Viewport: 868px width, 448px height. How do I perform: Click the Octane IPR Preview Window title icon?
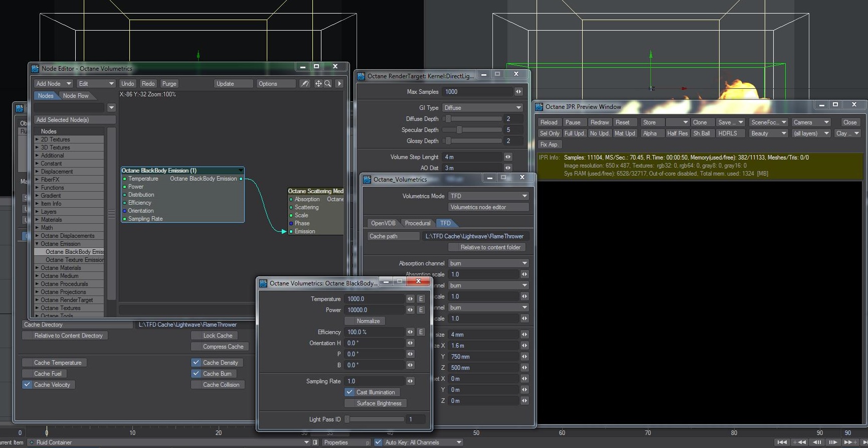(x=539, y=107)
